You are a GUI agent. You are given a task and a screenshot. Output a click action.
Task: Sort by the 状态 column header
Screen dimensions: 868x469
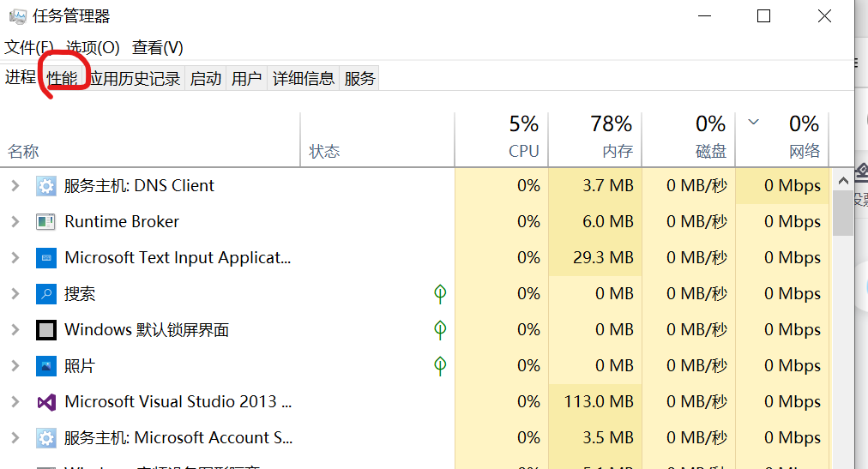click(x=377, y=140)
